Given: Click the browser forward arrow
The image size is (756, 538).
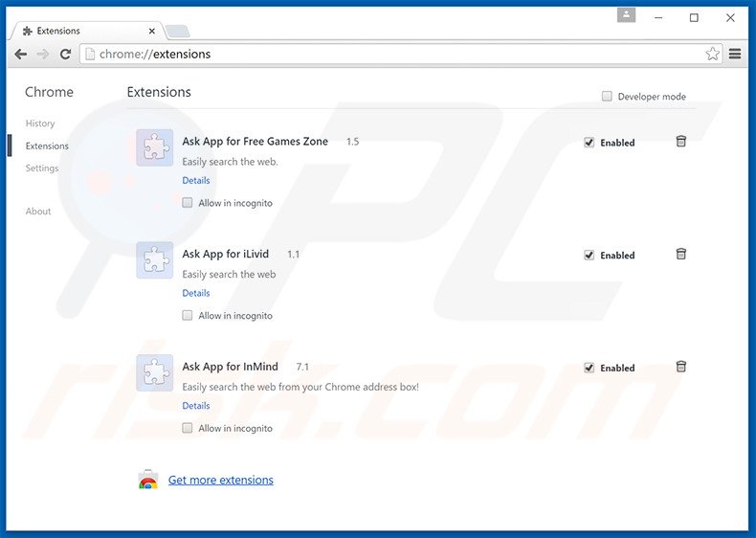Looking at the screenshot, I should pyautogui.click(x=43, y=54).
